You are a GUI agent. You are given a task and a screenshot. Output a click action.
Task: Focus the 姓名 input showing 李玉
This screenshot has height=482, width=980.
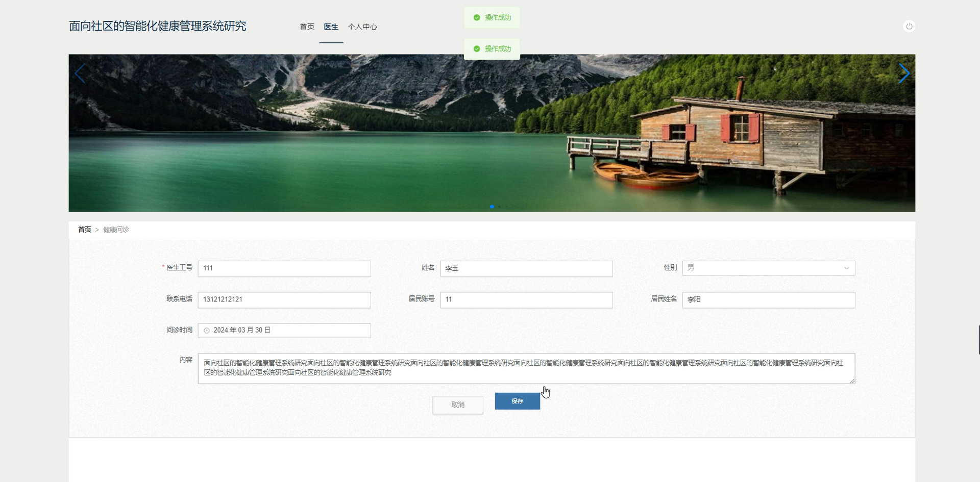[526, 268]
